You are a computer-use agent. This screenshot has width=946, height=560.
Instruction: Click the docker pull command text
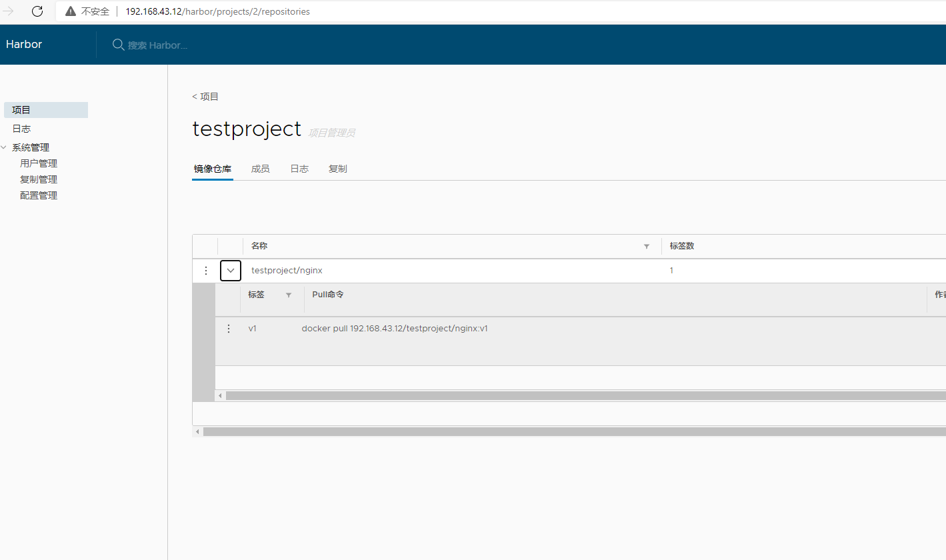coord(395,329)
